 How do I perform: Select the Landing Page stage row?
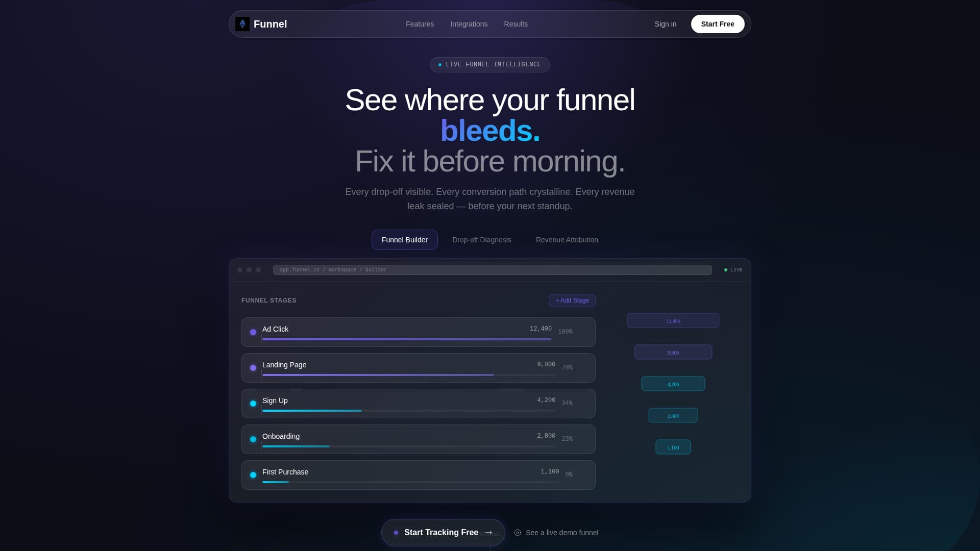tap(418, 368)
